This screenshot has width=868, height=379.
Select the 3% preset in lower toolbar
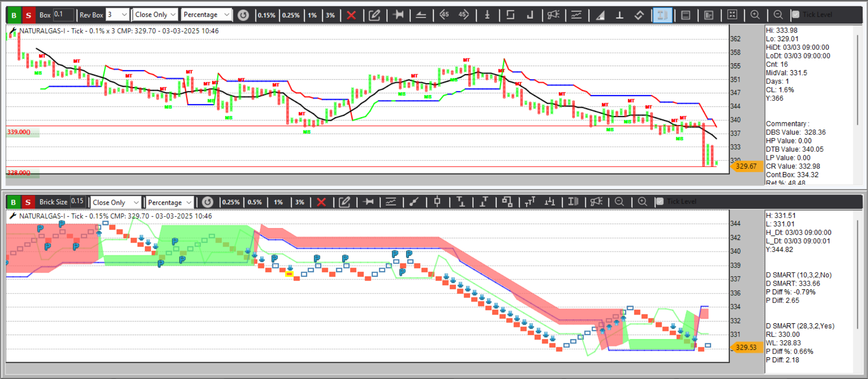coord(300,202)
